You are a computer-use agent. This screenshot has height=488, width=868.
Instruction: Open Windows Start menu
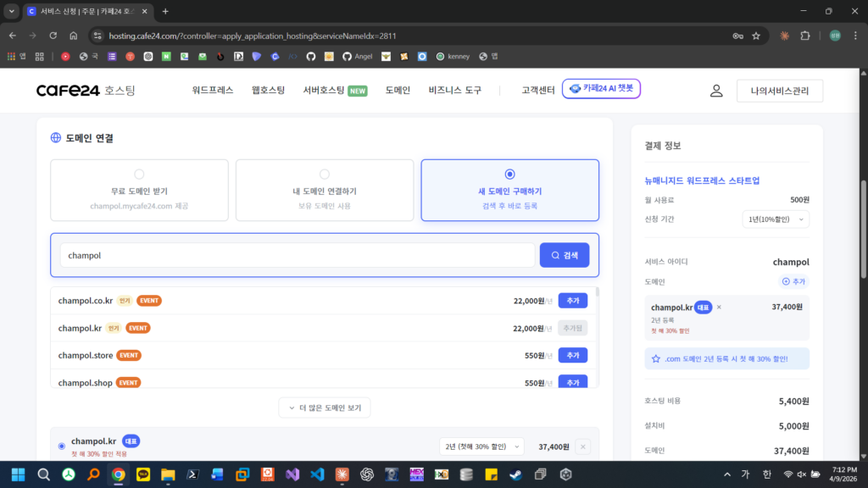point(19,474)
